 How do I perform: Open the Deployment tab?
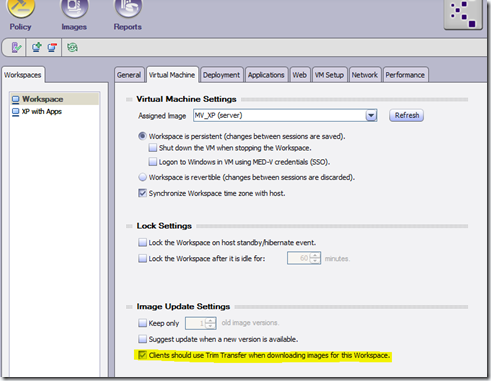click(221, 75)
